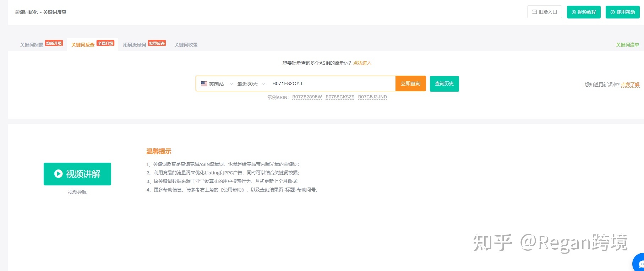
Task: Open the chat support bubble icon
Action: pyautogui.click(x=640, y=264)
